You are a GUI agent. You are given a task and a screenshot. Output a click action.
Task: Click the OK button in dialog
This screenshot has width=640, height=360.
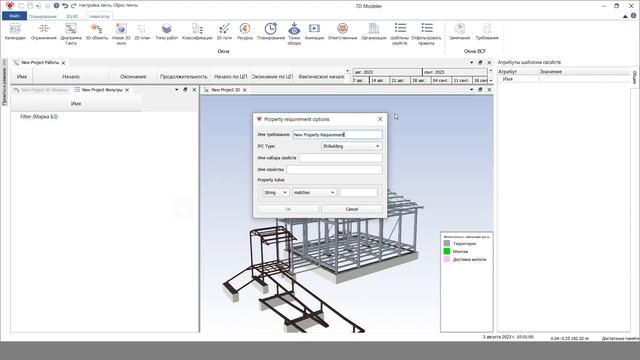click(x=288, y=209)
